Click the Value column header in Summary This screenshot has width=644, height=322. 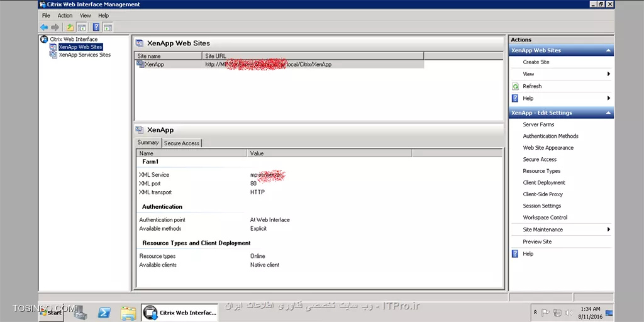click(330, 153)
